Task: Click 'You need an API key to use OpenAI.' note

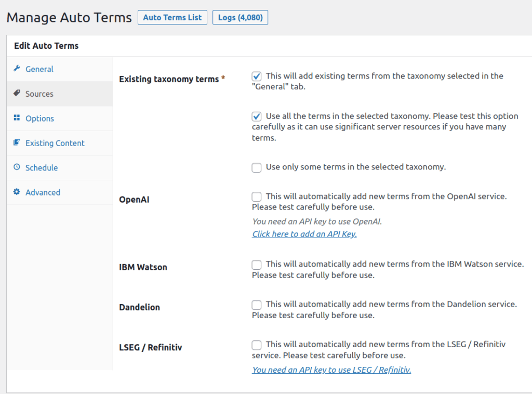Action: (317, 221)
